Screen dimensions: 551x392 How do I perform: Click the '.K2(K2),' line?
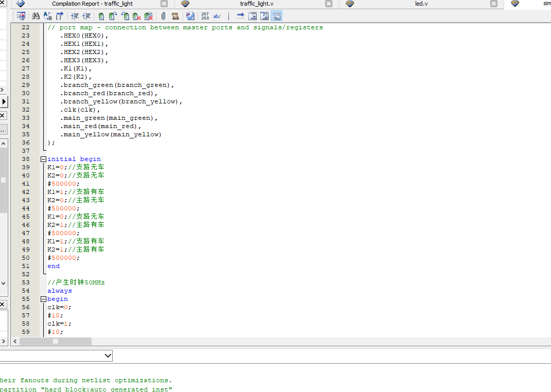(76, 77)
